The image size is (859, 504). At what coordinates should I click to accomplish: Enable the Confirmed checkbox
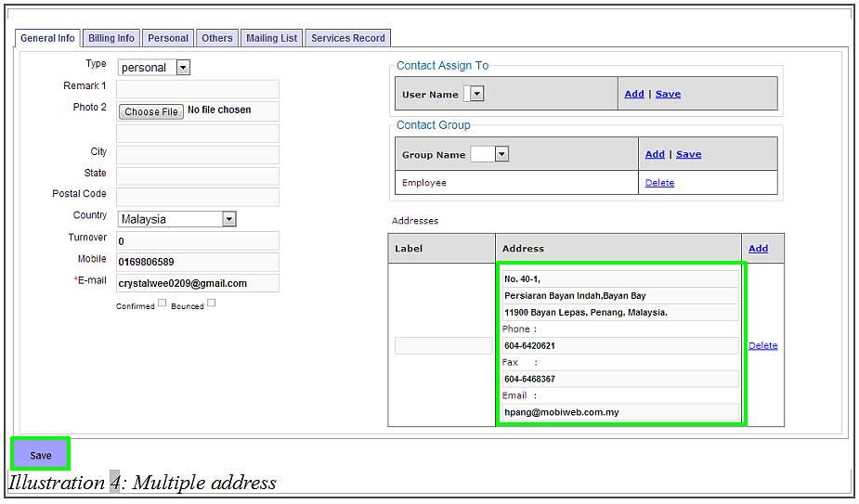tap(163, 303)
